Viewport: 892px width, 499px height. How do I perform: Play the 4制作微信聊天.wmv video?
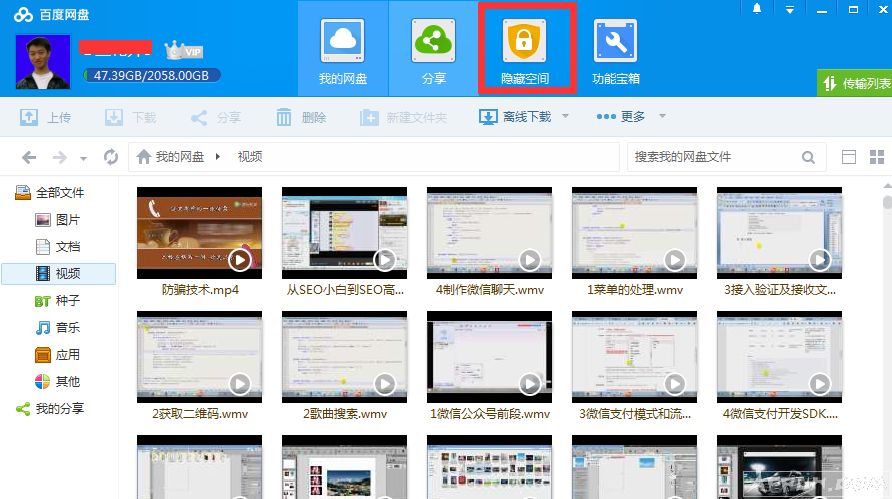[530, 260]
